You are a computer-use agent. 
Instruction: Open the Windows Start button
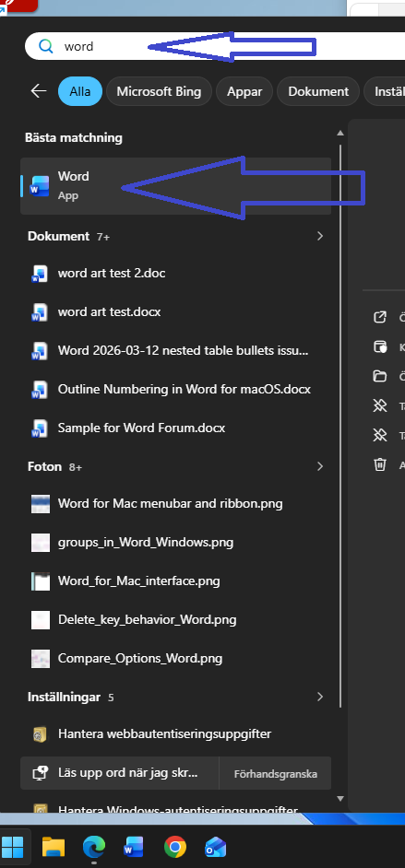coord(13,847)
